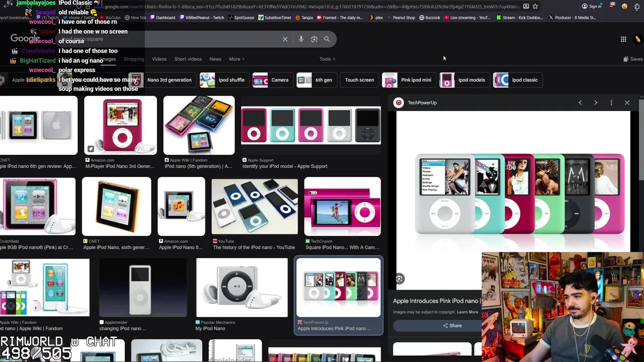Screen dimensions: 644x362
Task: Switch to News results tab
Action: pos(215,59)
